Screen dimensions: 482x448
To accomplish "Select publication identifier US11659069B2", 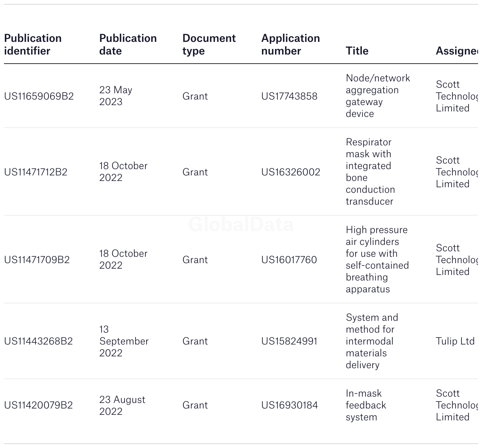I will pyautogui.click(x=39, y=96).
